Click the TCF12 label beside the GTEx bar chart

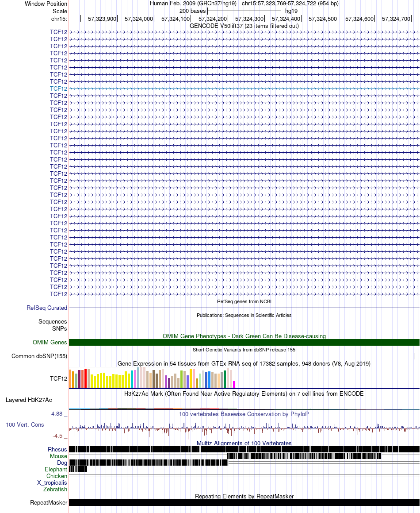[58, 378]
